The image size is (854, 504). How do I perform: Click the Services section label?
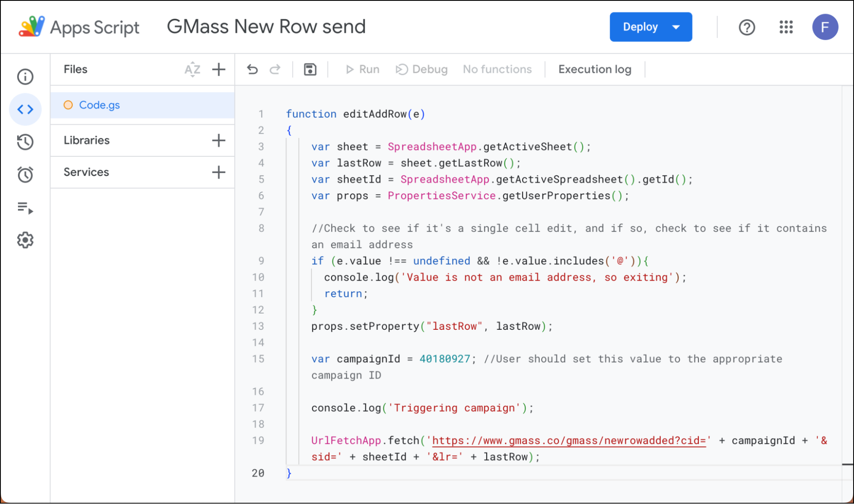86,172
